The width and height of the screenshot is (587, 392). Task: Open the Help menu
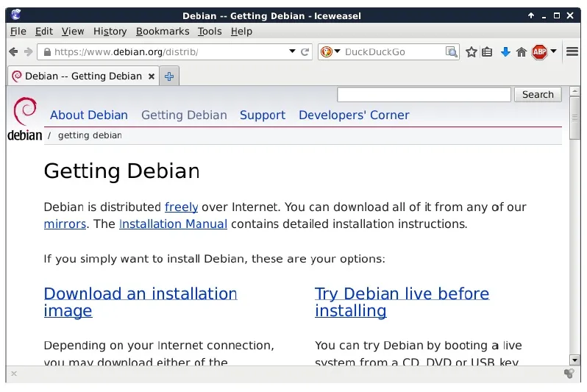tap(241, 32)
